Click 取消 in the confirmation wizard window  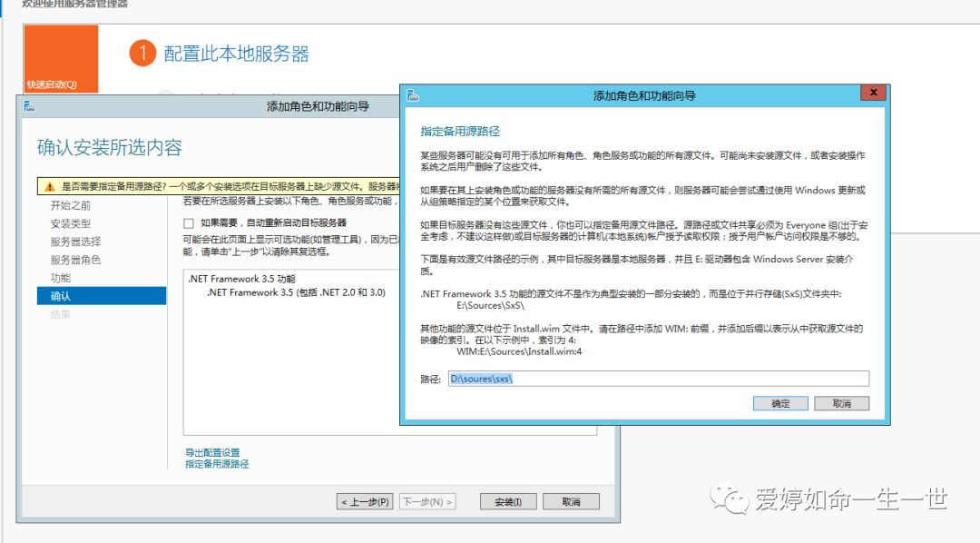coord(571,502)
